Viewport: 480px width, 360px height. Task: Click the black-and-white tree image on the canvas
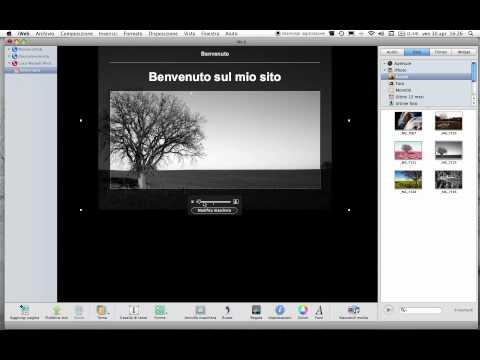[215, 140]
